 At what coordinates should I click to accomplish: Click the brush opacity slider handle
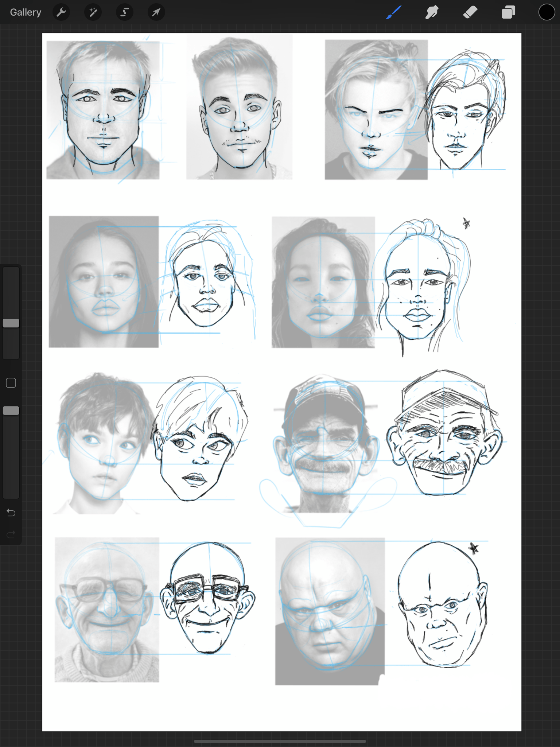click(x=11, y=411)
